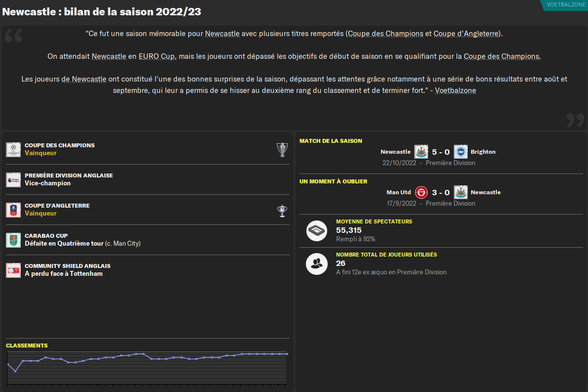Click the Coupe des Champions competition logo
This screenshot has width=588, height=392.
(13, 150)
